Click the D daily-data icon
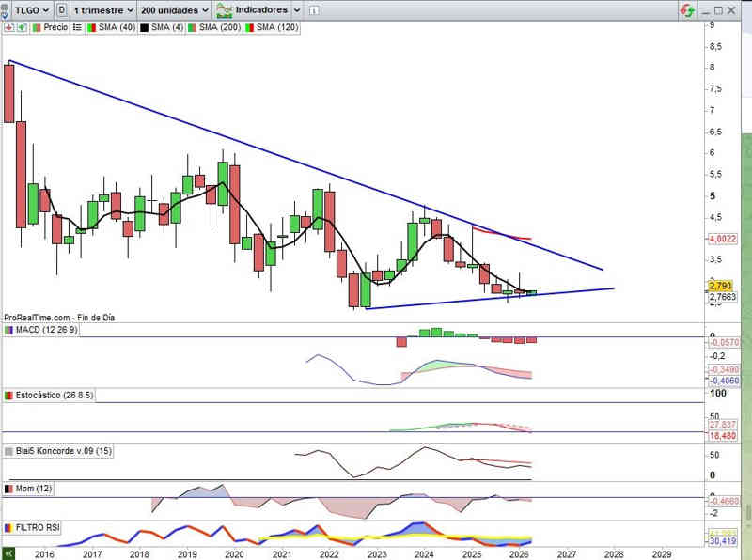The image size is (752, 560). point(61,9)
